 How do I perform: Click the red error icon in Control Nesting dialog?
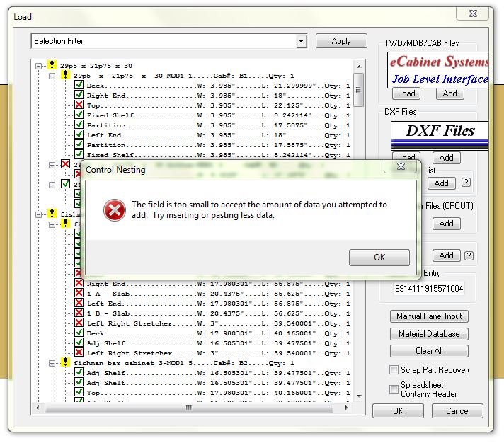pos(113,209)
